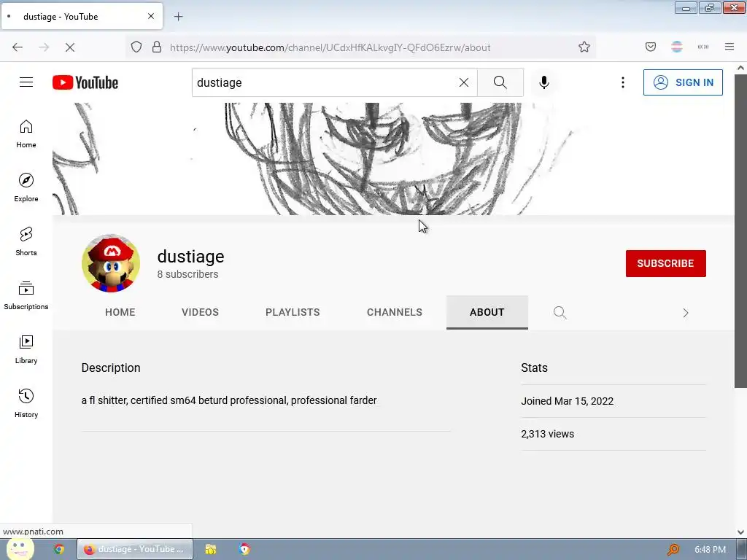Click the 'Joined Mar 15, 2022' text
This screenshot has height=560, width=747.
coord(567,401)
